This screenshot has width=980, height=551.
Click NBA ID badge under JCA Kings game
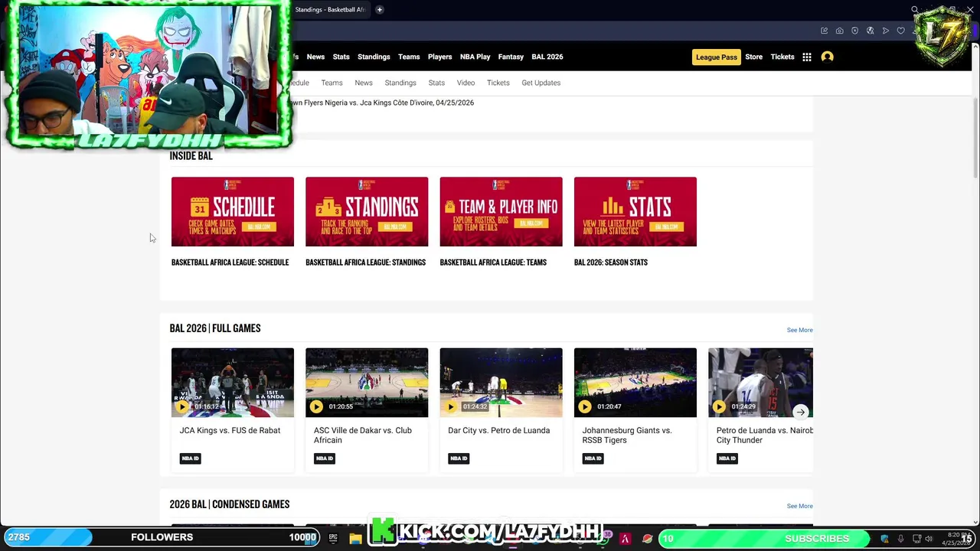pos(190,458)
